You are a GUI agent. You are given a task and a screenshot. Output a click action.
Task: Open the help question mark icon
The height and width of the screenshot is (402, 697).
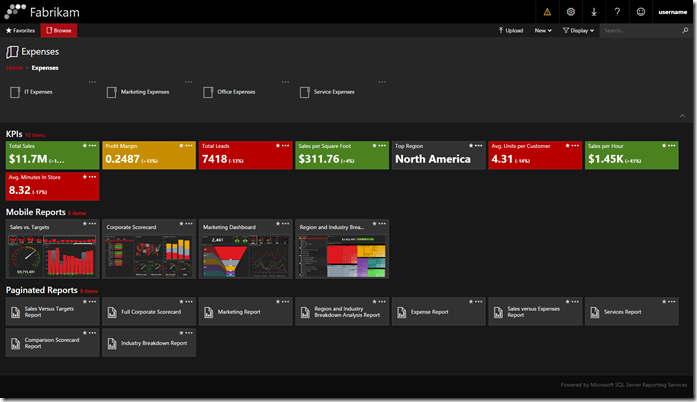tap(618, 12)
